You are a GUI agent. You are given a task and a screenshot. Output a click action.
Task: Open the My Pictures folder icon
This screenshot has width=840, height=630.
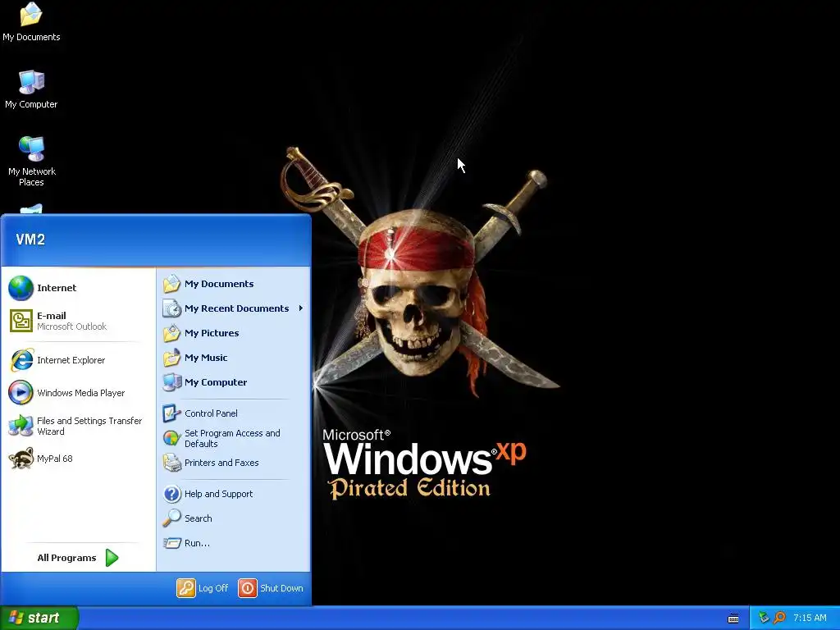172,333
